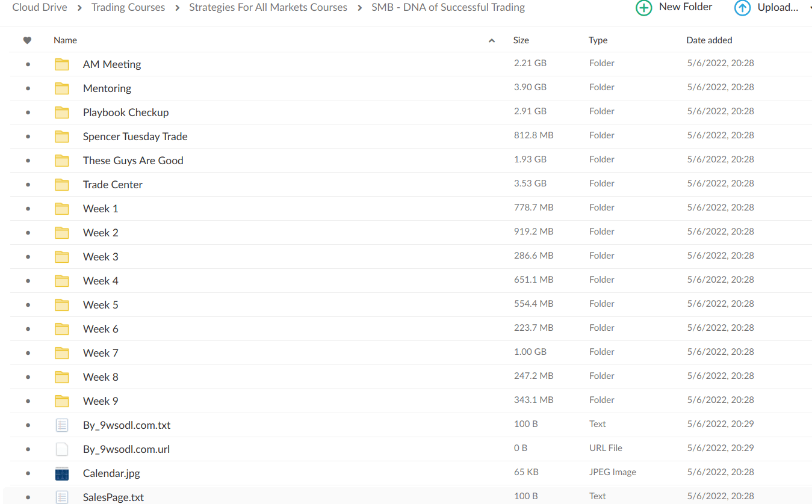812x504 pixels.
Task: Go to Strategies For All Markets Courses breadcrumb
Action: point(268,8)
